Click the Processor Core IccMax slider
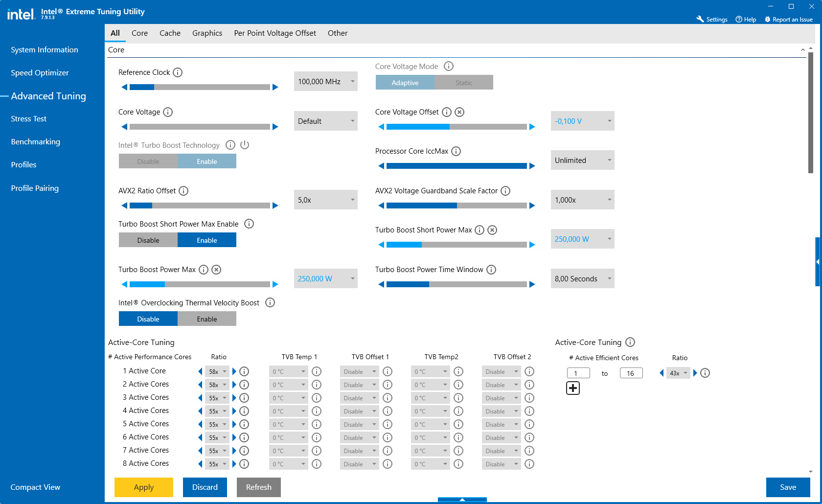 pyautogui.click(x=457, y=166)
